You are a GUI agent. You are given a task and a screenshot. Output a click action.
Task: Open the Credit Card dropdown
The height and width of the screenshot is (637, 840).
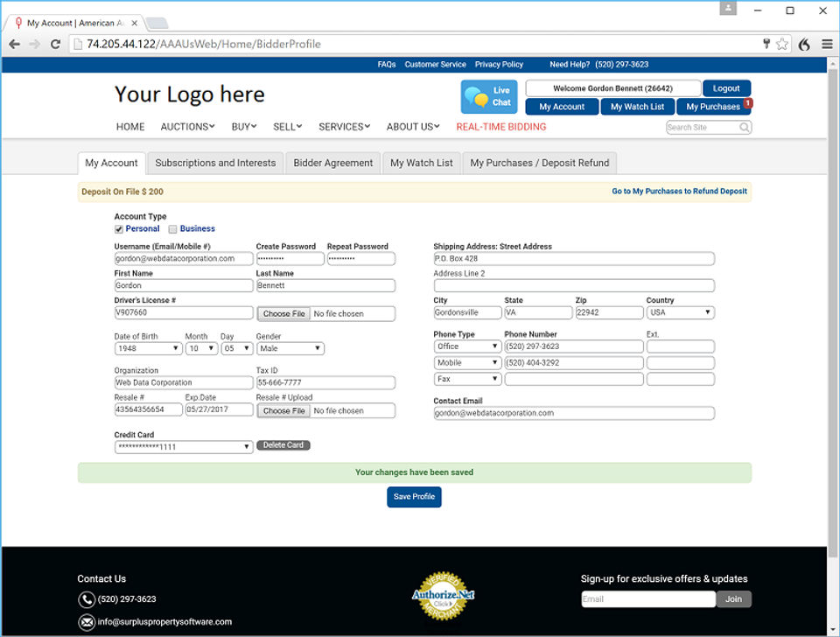184,447
